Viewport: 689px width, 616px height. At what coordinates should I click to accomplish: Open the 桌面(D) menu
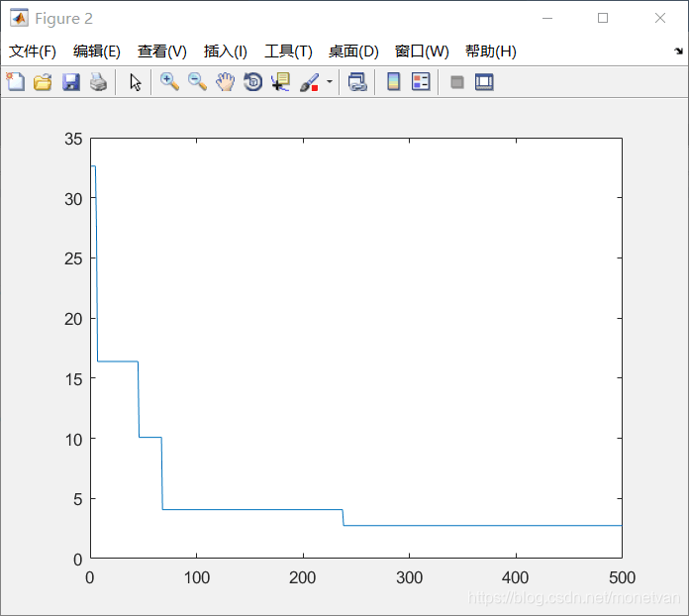pyautogui.click(x=353, y=51)
